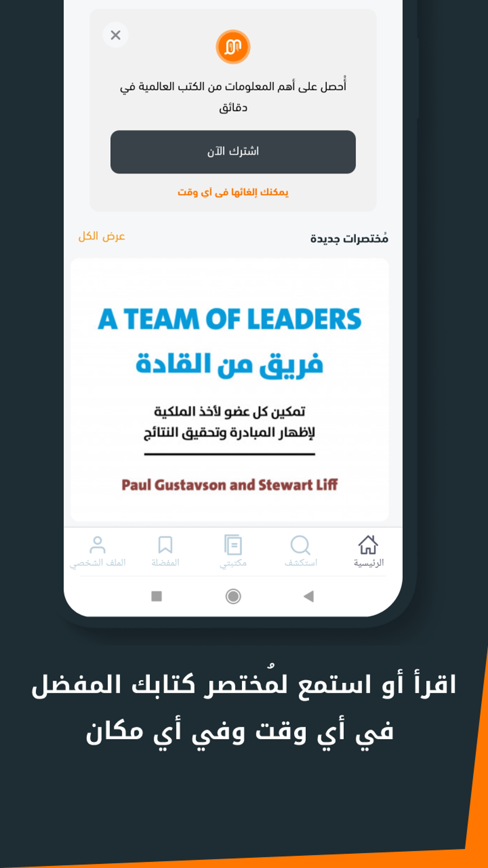
Task: Select the مكتبتي tab label
Action: click(233, 563)
